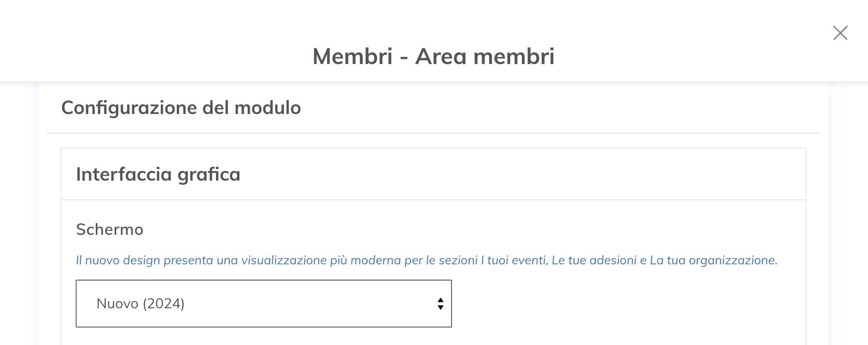This screenshot has height=345, width=868.
Task: Click "I tuoi eventi" in the blue hint
Action: click(x=514, y=260)
